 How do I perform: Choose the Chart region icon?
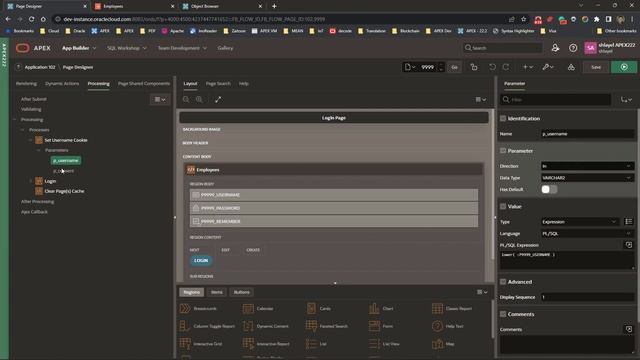pyautogui.click(x=374, y=309)
